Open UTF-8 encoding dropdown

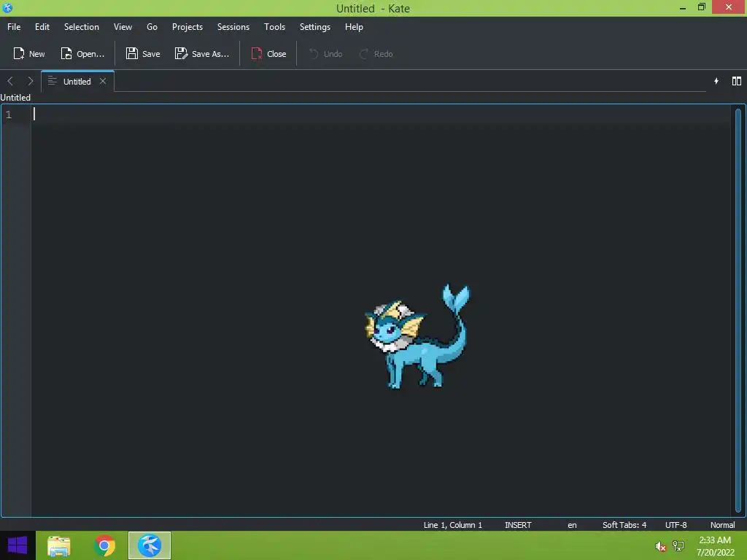point(676,525)
